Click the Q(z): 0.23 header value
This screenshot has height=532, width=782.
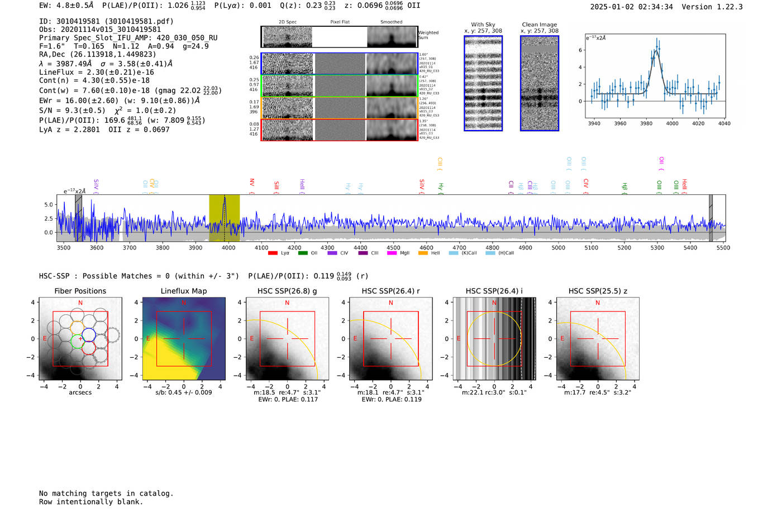(308, 6)
